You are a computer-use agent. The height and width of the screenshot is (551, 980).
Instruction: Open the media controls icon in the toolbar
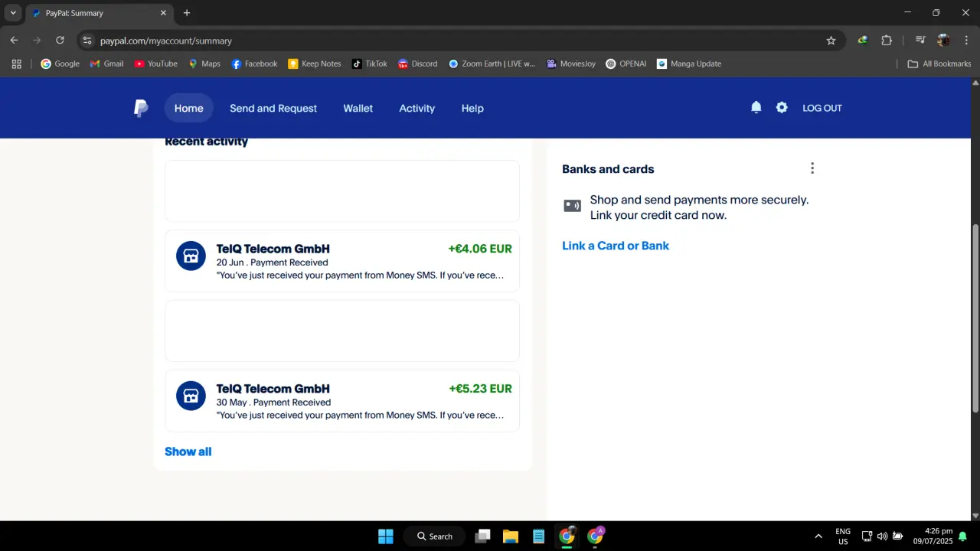tap(921, 41)
